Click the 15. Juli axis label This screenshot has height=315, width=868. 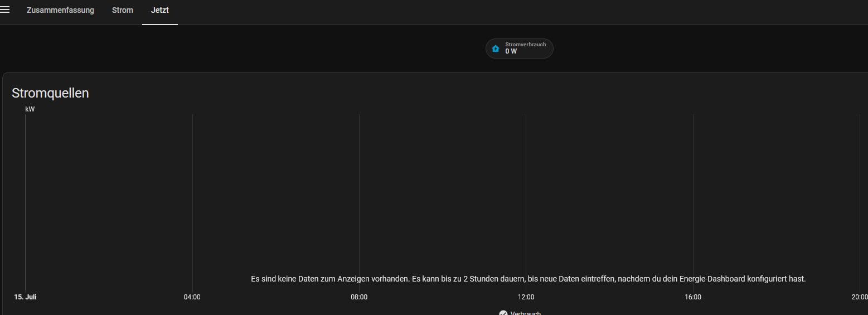(25, 297)
